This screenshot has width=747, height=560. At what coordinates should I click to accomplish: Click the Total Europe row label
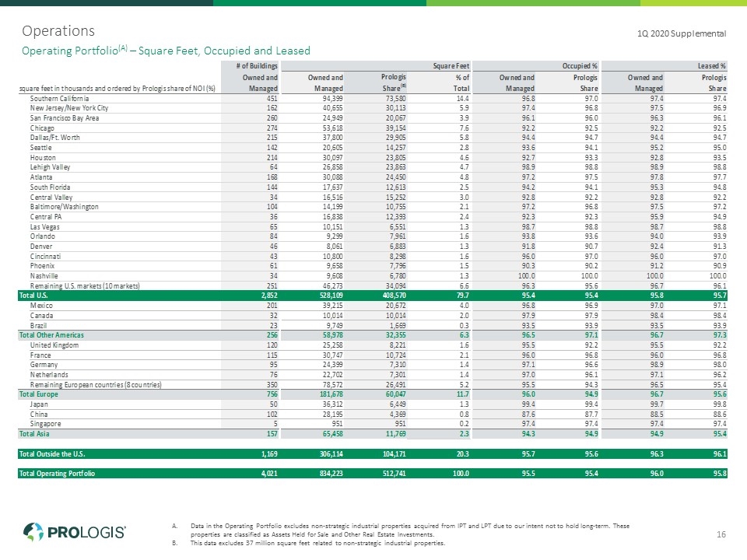pos(39,394)
